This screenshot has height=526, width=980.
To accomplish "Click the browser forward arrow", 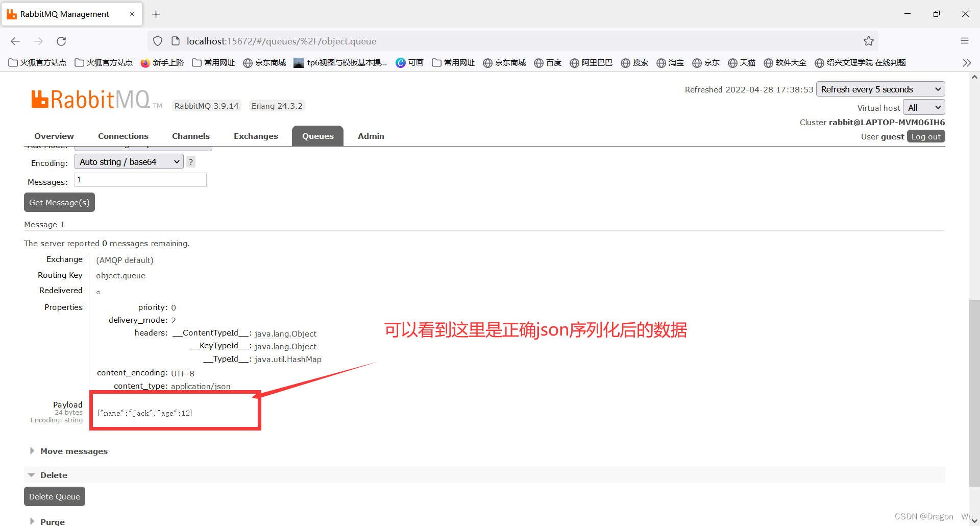I will (38, 41).
